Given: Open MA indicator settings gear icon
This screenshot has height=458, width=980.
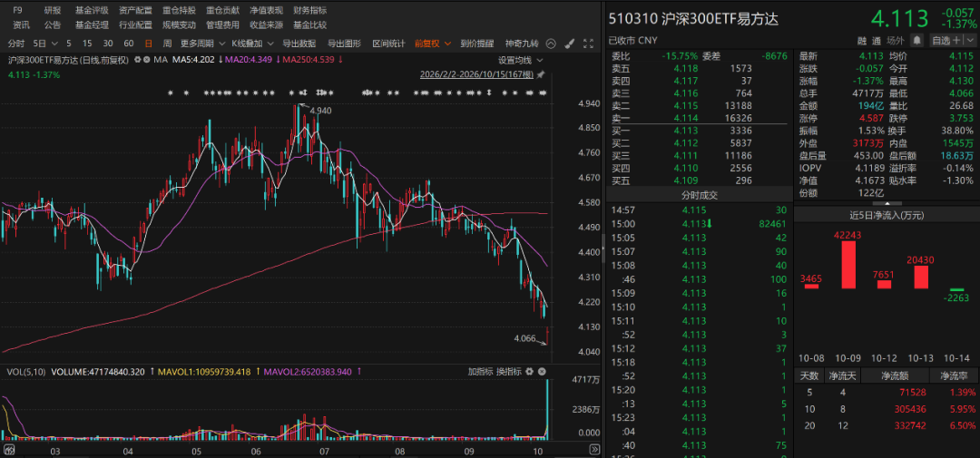Looking at the screenshot, I should pos(137,61).
